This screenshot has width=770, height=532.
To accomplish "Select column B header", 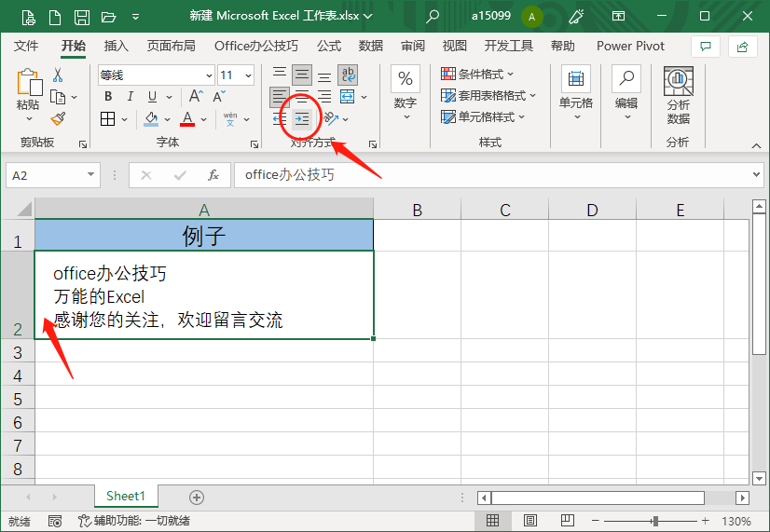I will [417, 210].
